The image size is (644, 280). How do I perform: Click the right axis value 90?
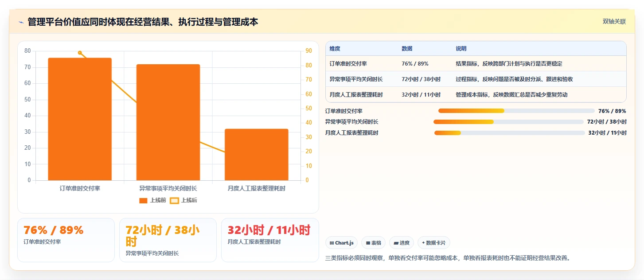308,51
